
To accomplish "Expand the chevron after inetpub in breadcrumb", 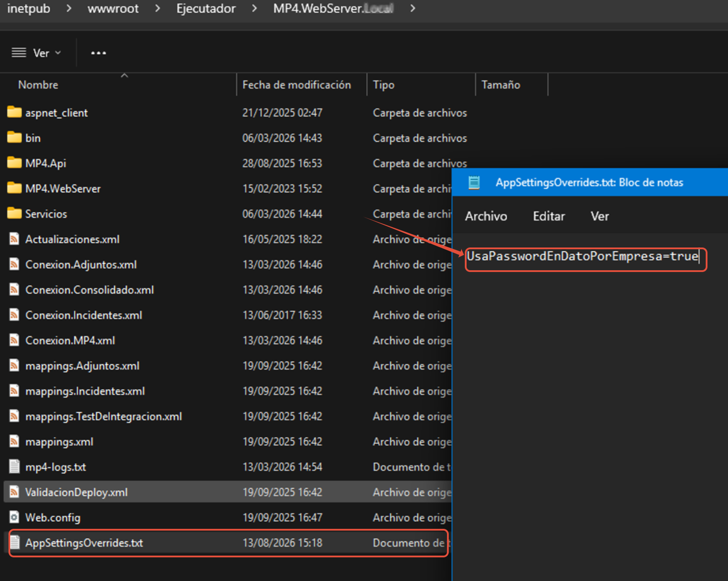I will click(69, 8).
